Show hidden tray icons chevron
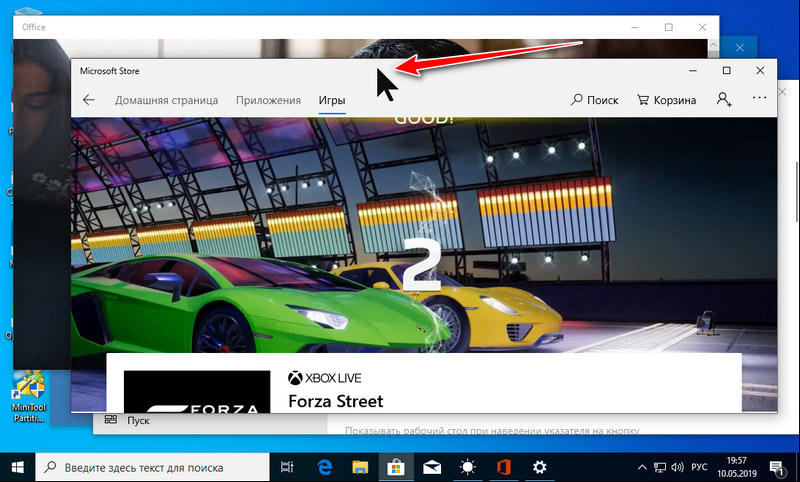The width and height of the screenshot is (800, 482). point(642,467)
